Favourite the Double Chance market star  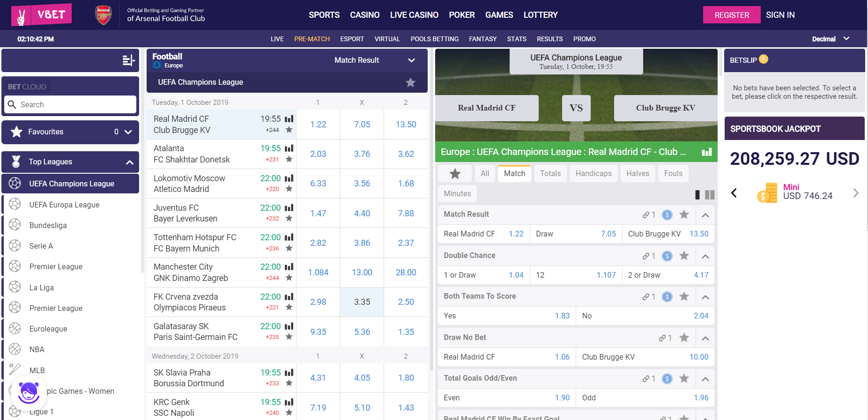point(684,256)
